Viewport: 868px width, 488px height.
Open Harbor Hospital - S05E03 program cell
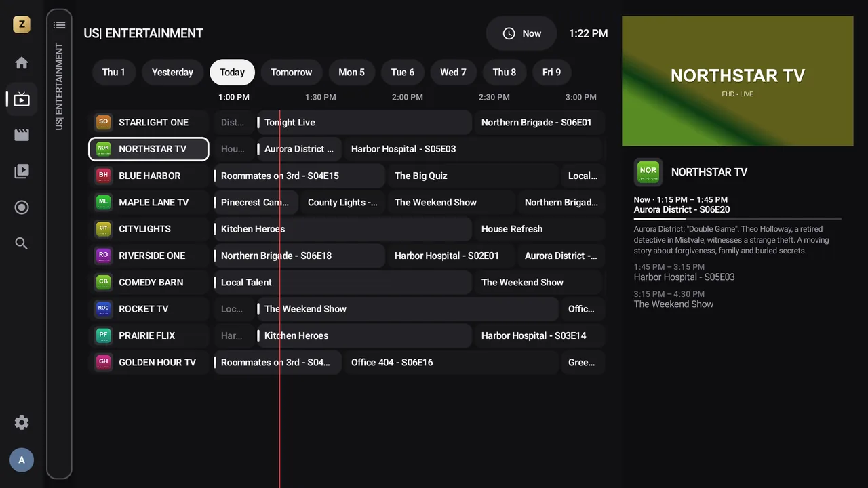tap(473, 149)
